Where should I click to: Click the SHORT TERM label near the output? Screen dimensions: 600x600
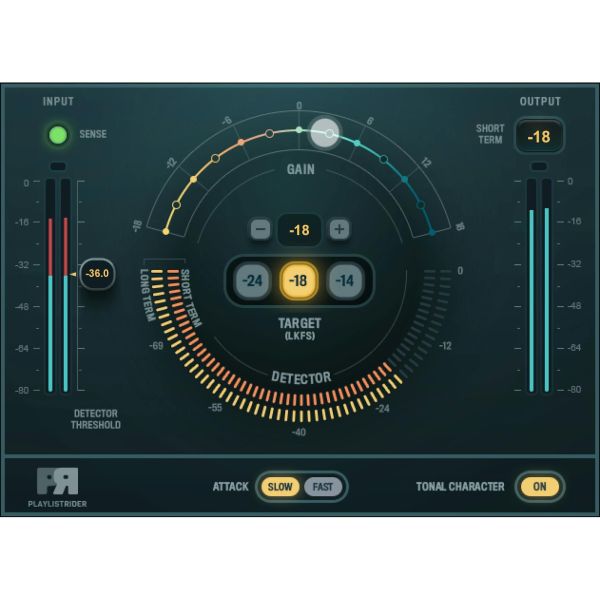490,134
